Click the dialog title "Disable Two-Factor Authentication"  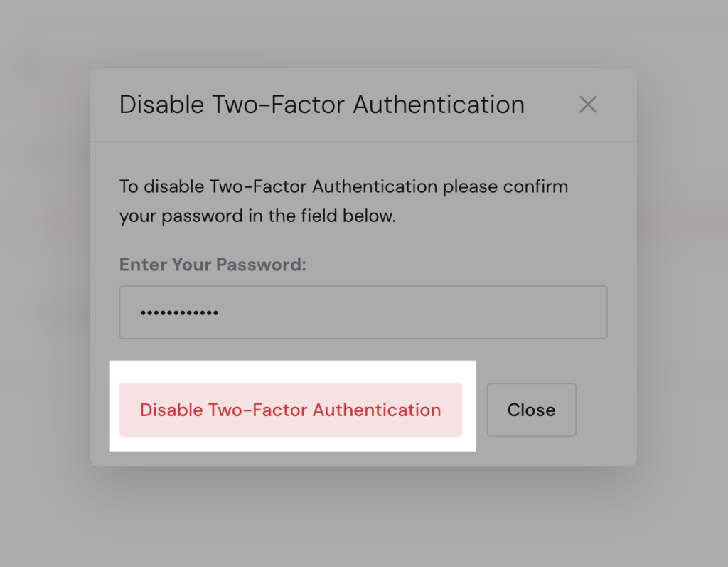pyautogui.click(x=321, y=105)
